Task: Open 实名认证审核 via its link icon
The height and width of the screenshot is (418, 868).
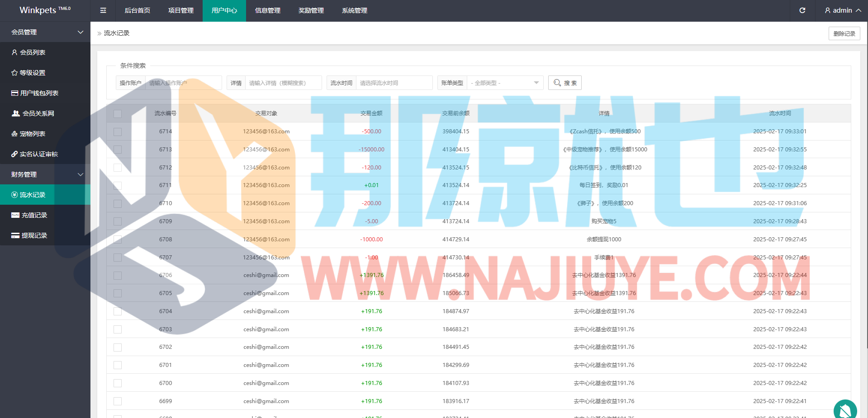Action: pyautogui.click(x=14, y=154)
